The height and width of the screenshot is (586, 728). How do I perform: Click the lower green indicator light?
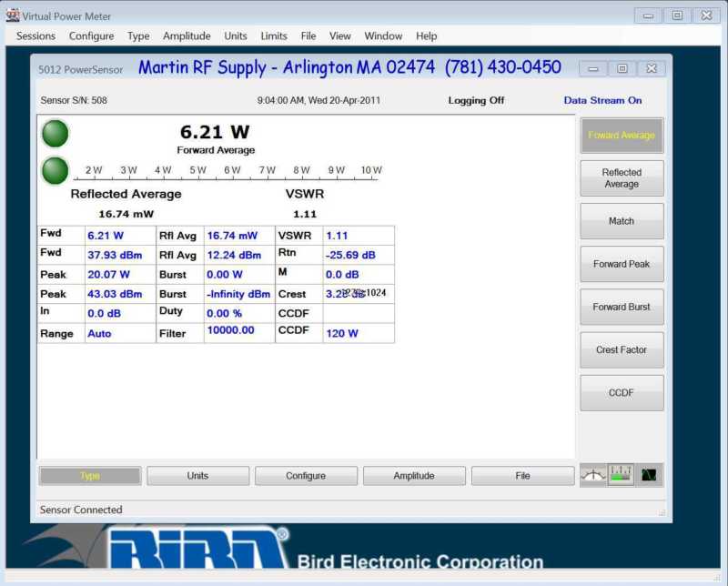click(56, 170)
